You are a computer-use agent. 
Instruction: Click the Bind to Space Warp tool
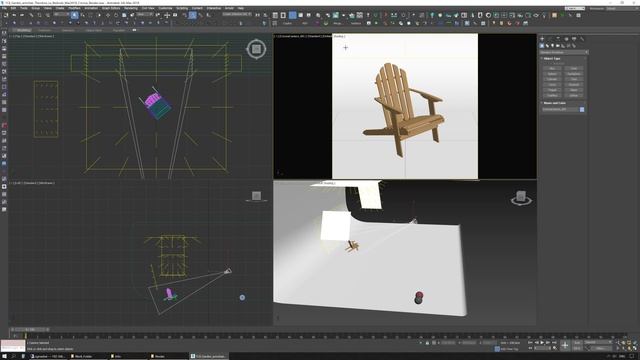pos(47,15)
